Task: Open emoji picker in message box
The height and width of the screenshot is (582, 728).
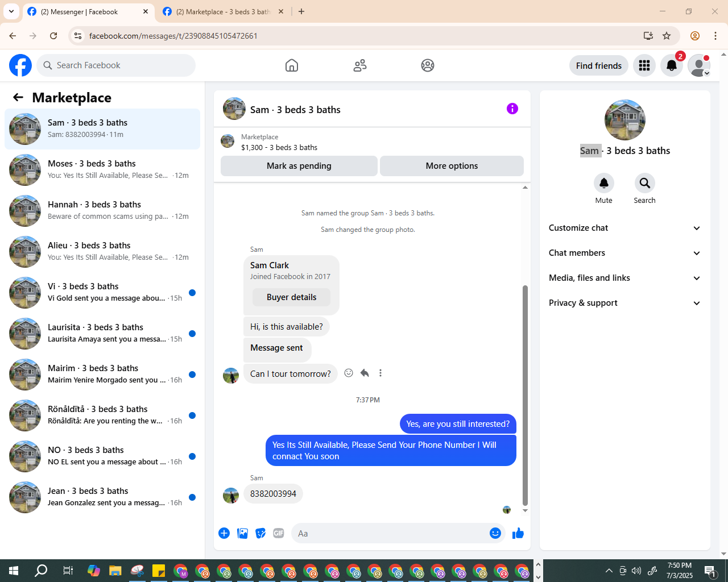Action: (495, 533)
